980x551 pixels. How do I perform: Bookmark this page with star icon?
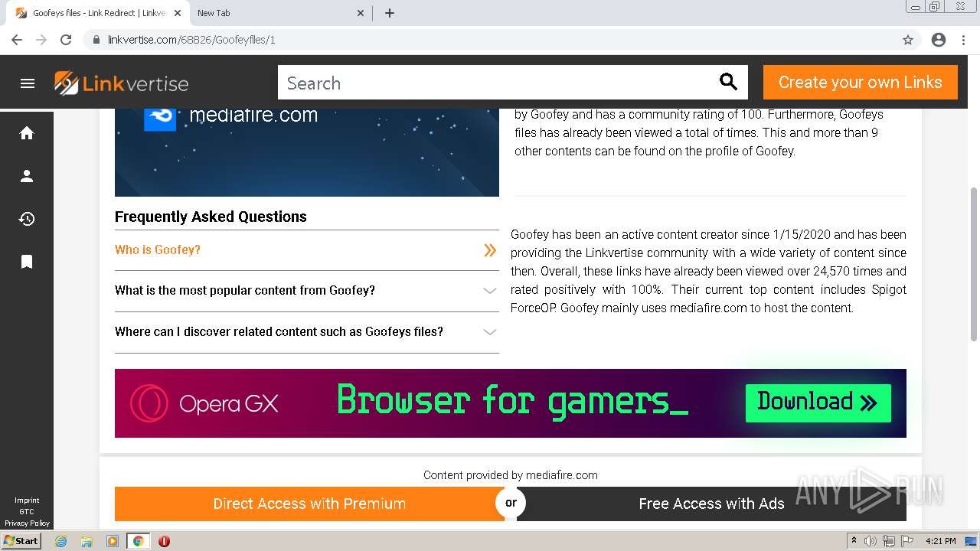point(908,40)
